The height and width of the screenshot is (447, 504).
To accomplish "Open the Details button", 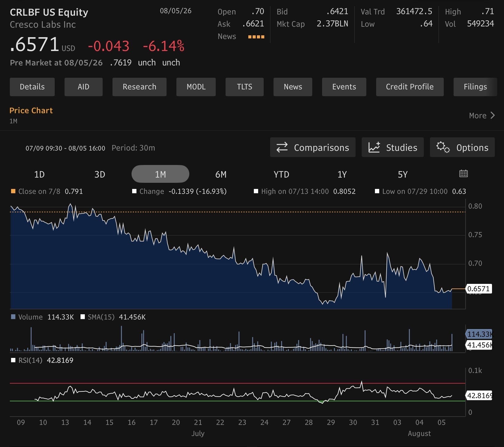I will click(32, 87).
